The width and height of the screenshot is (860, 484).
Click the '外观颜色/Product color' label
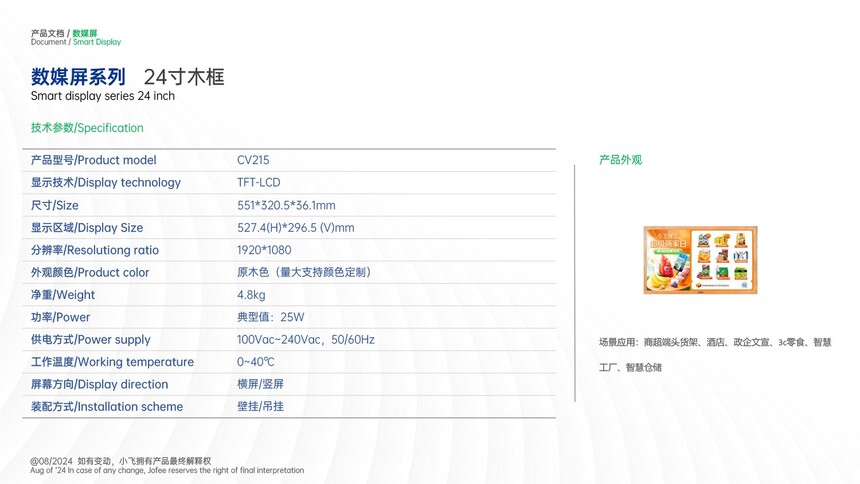[90, 273]
